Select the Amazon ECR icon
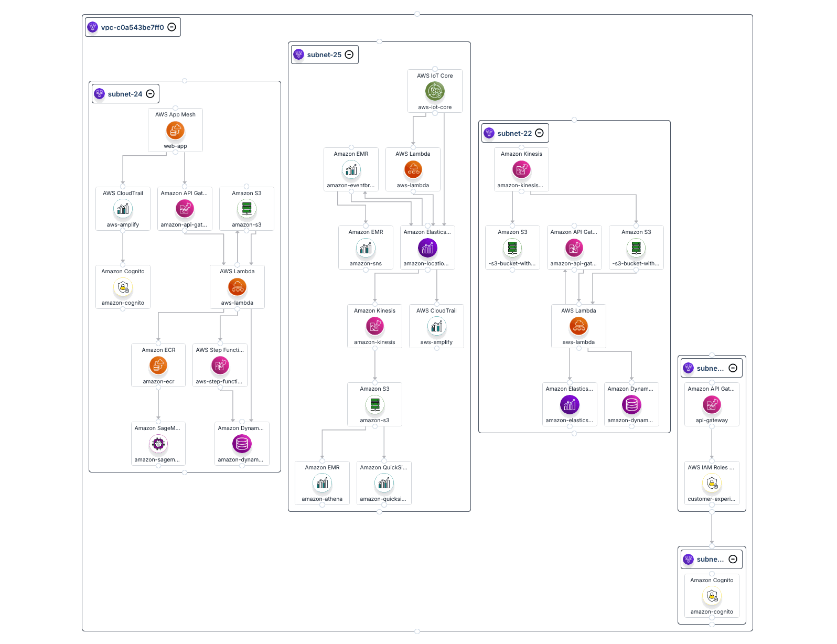 coord(158,365)
